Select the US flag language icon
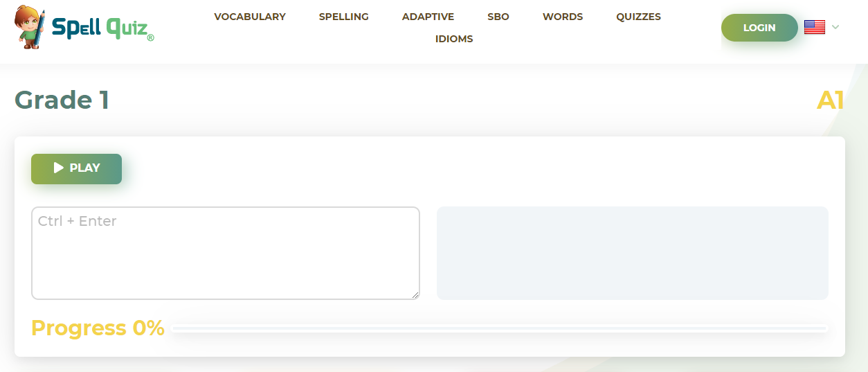The image size is (868, 372). (814, 27)
